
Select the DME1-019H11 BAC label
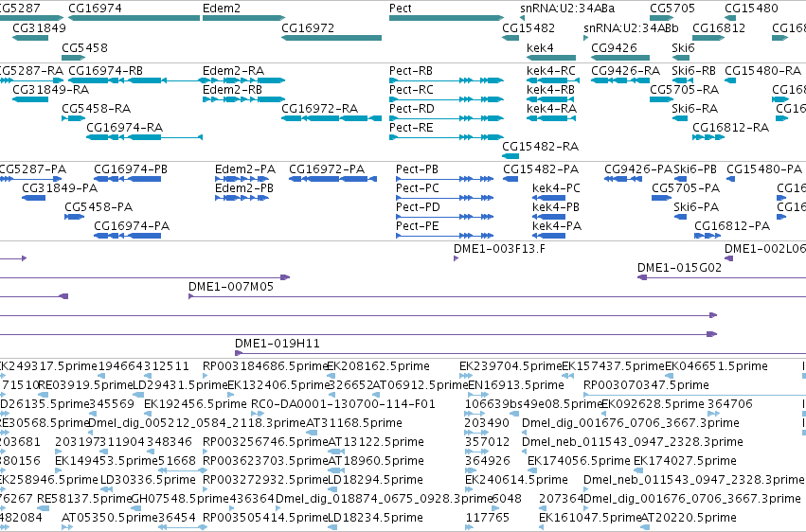click(278, 343)
